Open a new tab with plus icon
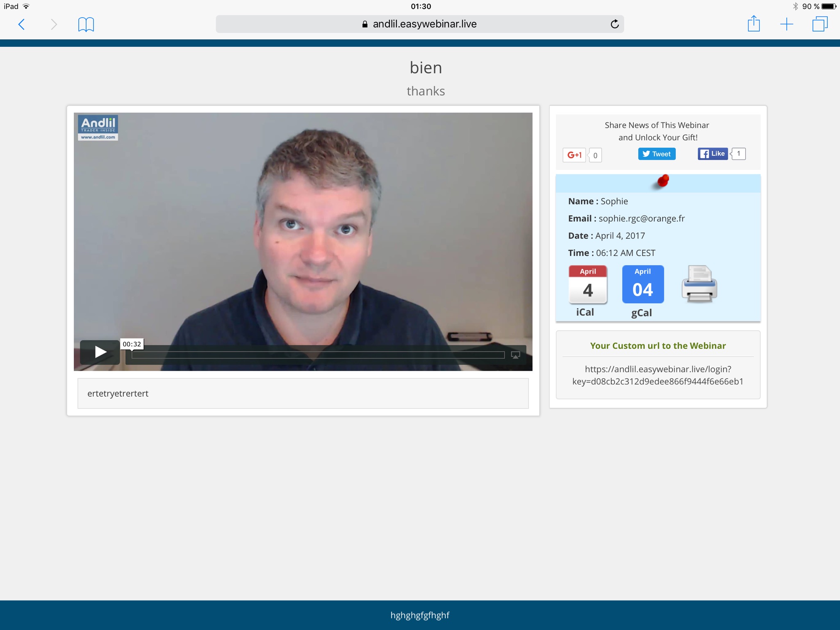The image size is (840, 630). click(786, 24)
